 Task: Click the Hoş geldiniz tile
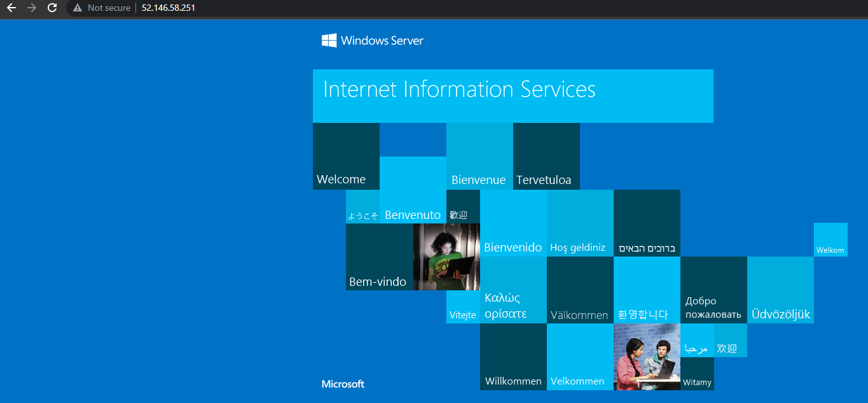[580, 223]
